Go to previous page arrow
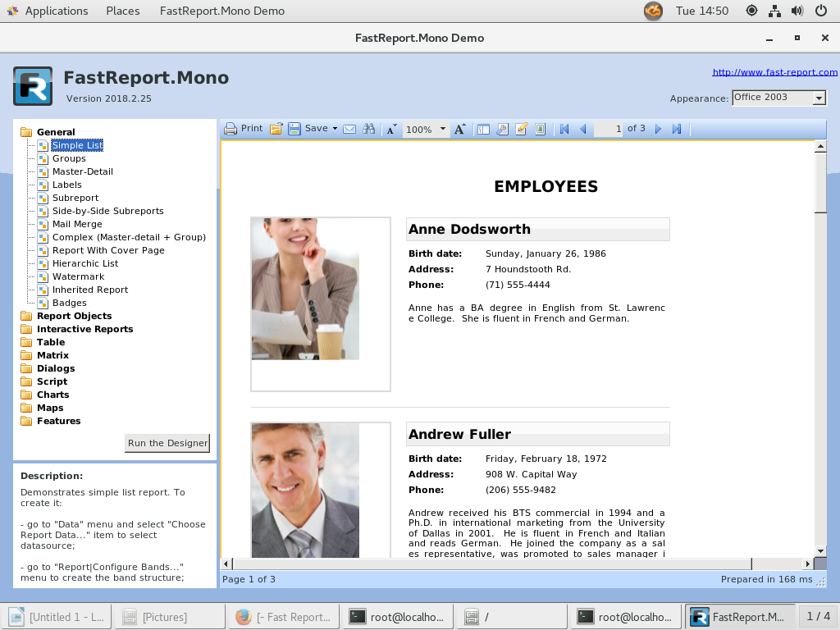The height and width of the screenshot is (630, 840). 583,129
